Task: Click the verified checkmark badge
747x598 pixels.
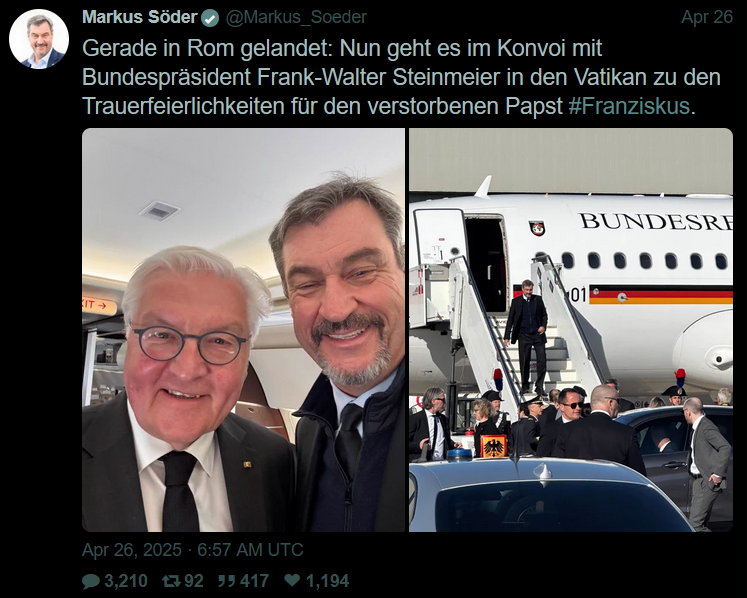Action: (x=210, y=18)
